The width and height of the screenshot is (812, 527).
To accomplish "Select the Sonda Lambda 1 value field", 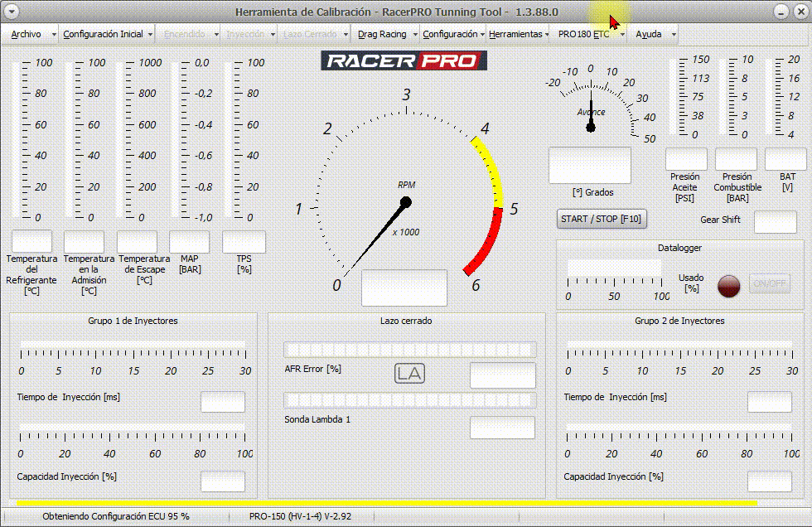I will tap(502, 428).
